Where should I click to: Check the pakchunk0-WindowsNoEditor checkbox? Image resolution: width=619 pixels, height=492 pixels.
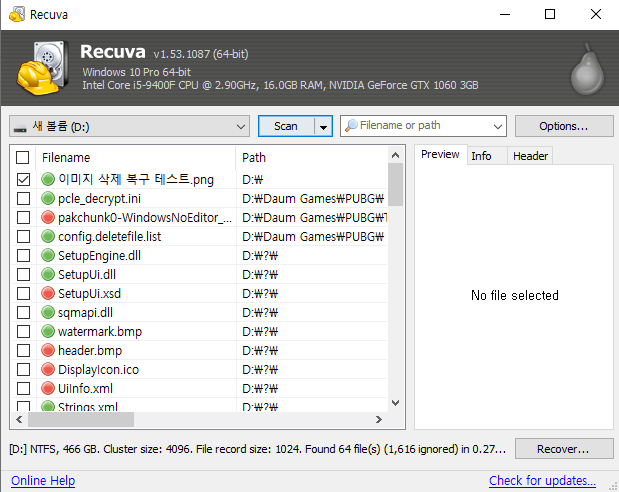point(23,217)
